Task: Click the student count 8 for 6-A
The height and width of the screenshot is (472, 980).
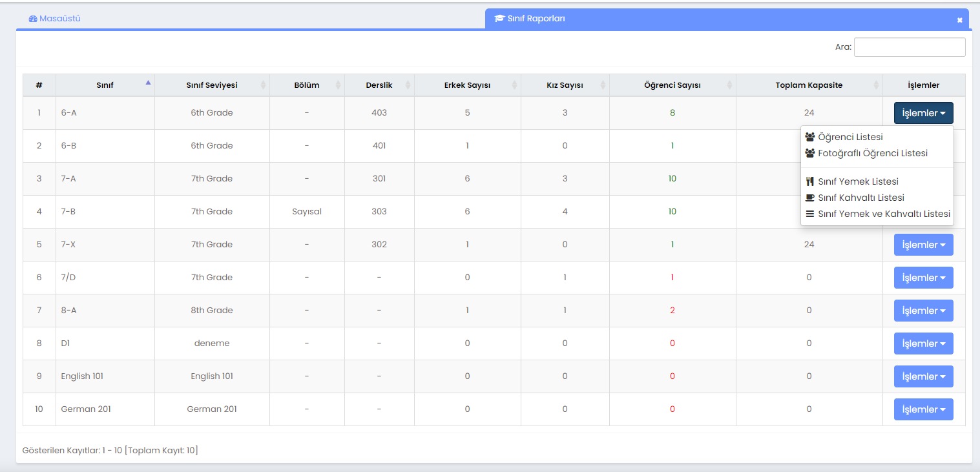Action: point(672,113)
